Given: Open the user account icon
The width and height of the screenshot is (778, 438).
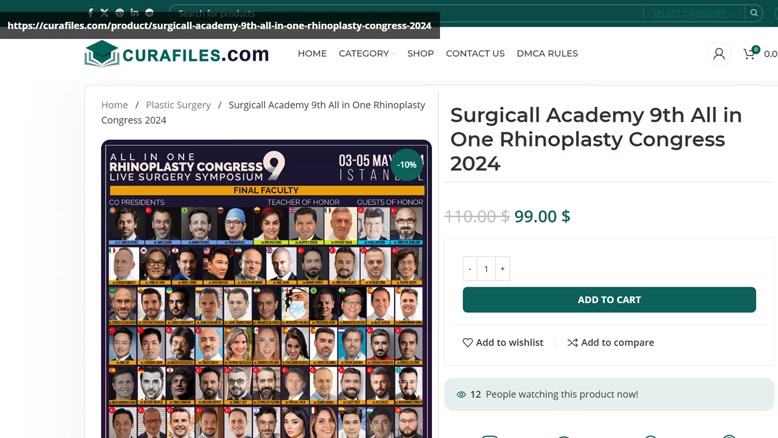Looking at the screenshot, I should tap(718, 54).
